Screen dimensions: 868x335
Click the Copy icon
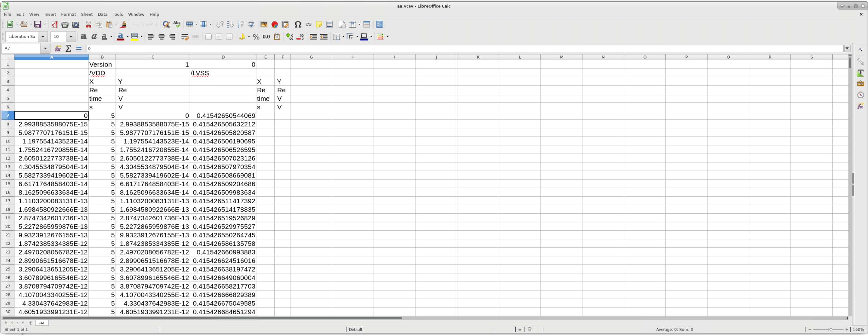pyautogui.click(x=99, y=24)
